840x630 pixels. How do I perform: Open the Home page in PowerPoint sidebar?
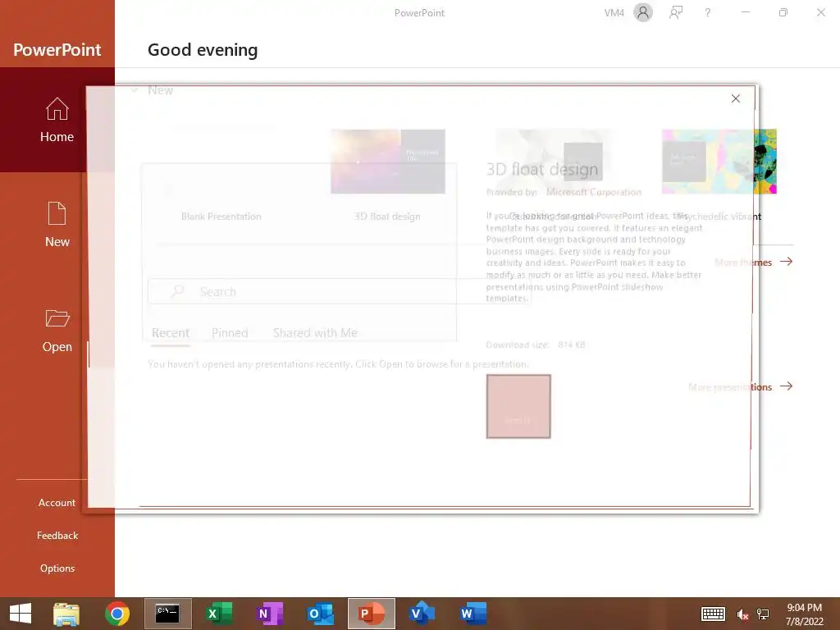(57, 120)
